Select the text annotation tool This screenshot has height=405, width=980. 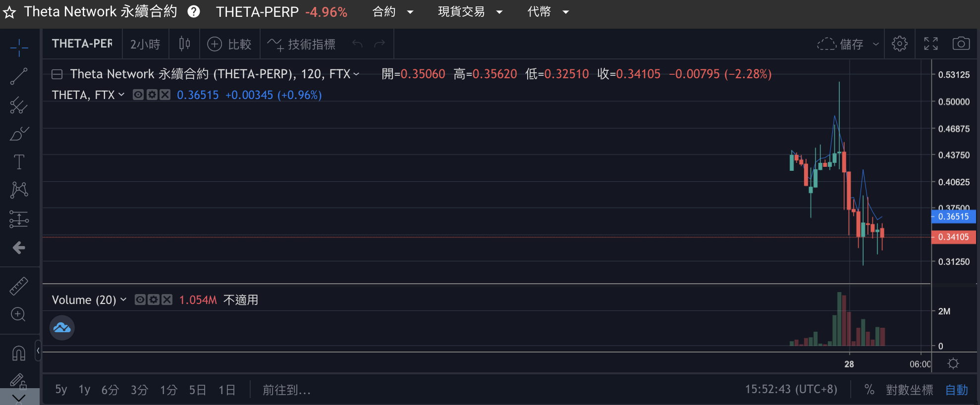(19, 162)
